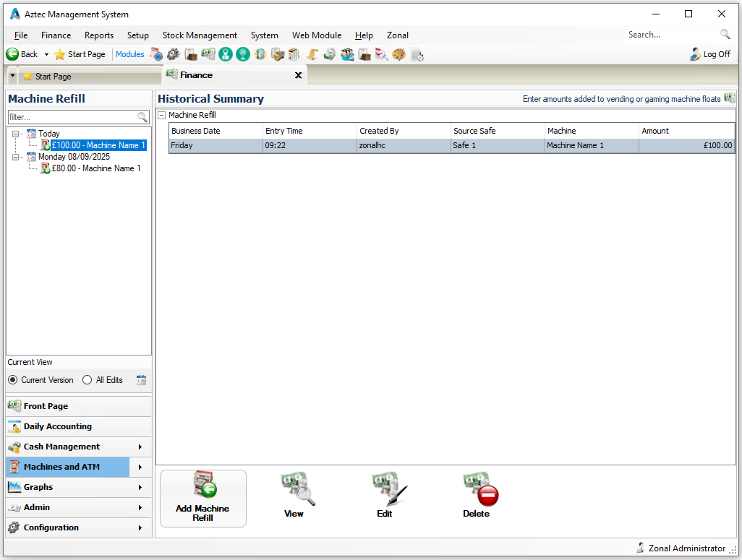Image resolution: width=742 pixels, height=560 pixels.
Task: Select the £80.00 - Machine Name 1 entry
Action: tap(96, 168)
